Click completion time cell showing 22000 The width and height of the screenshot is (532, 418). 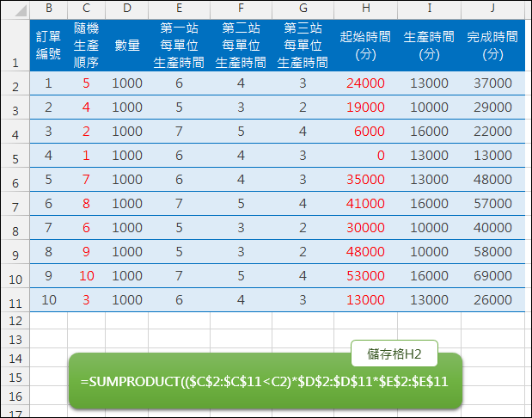(x=492, y=132)
